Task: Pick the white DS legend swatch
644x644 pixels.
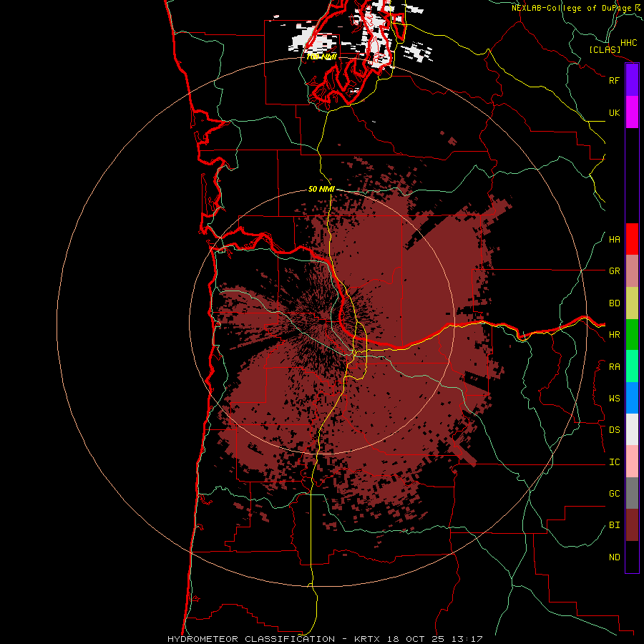Action: point(632,429)
